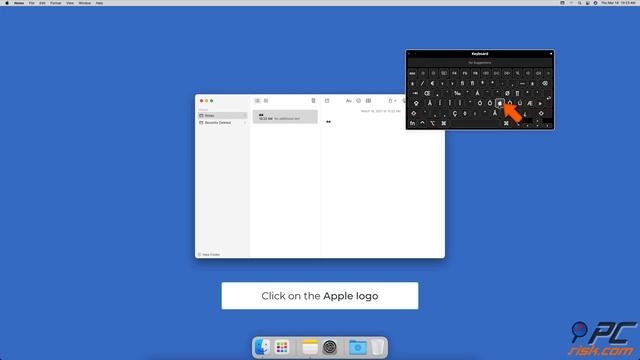Open the View menu
Image resolution: width=640 pixels, height=360 pixels.
[x=70, y=3]
